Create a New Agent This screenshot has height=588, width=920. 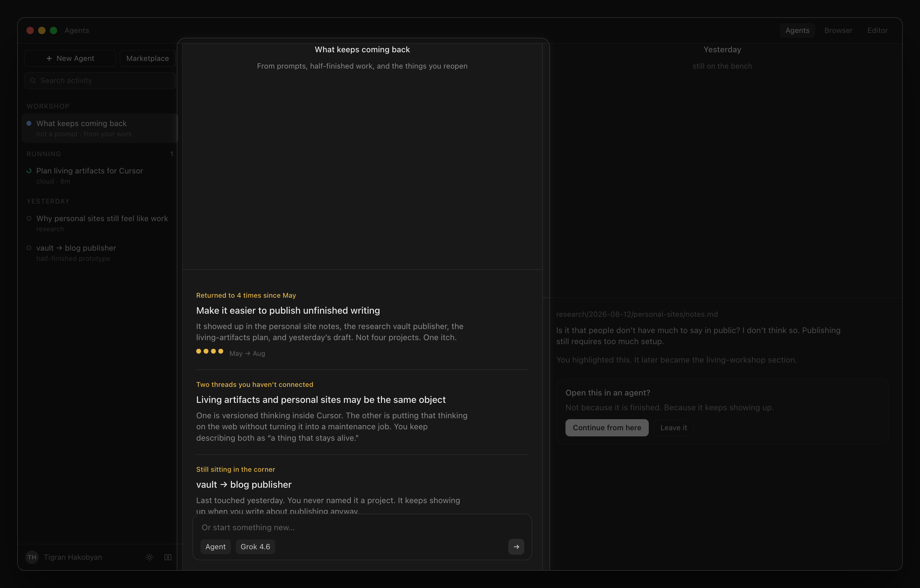(x=70, y=58)
